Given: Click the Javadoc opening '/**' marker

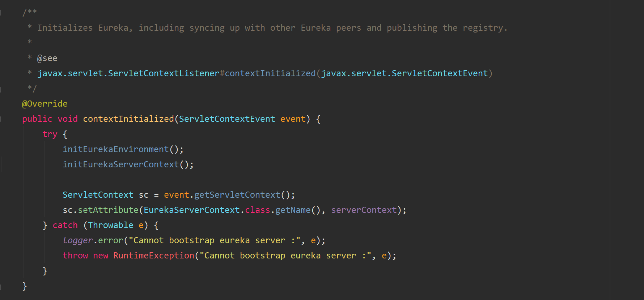Looking at the screenshot, I should 30,13.
